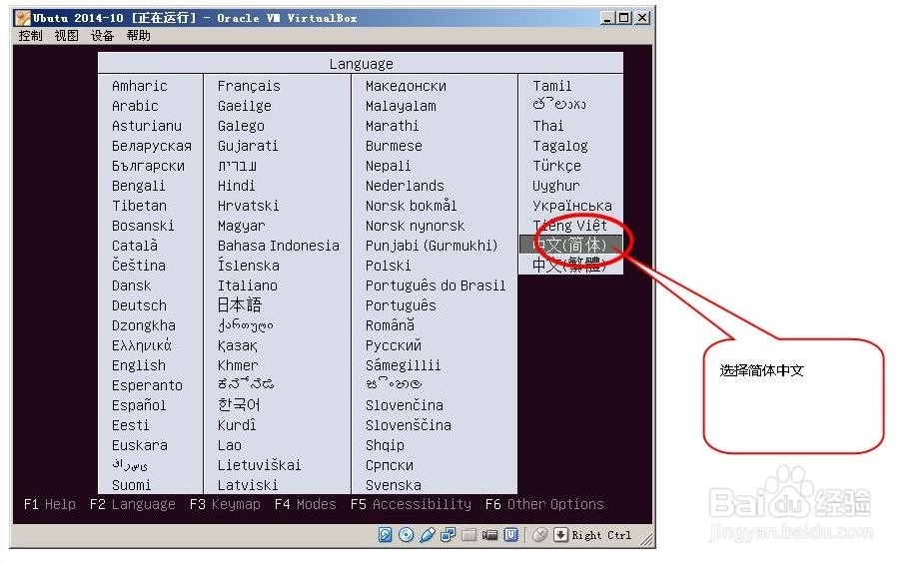Pick Tagalog from the list
924x564 pixels.
point(560,146)
